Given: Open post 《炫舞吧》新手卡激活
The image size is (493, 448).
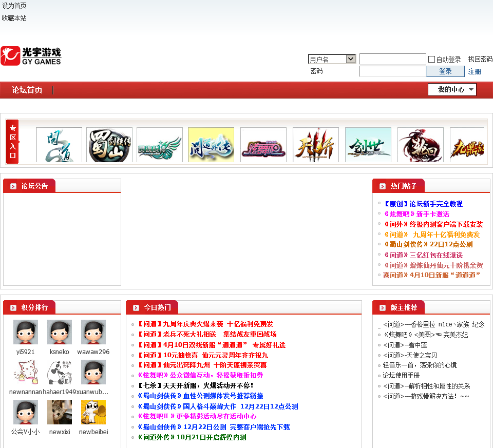Looking at the screenshot, I should tap(416, 215).
